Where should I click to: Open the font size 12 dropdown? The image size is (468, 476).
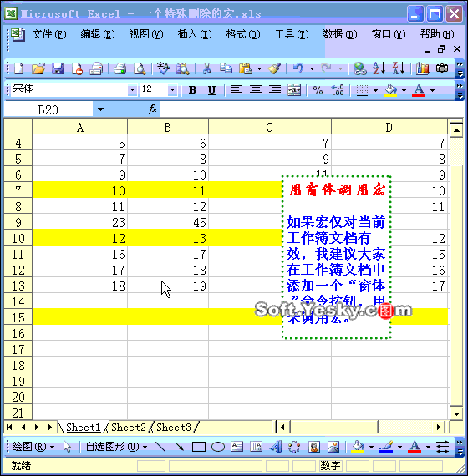[x=172, y=90]
